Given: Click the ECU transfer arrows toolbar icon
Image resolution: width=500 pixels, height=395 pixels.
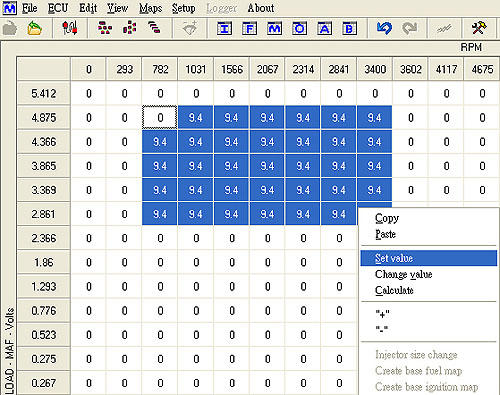Looking at the screenshot, I should pyautogui.click(x=70, y=28).
